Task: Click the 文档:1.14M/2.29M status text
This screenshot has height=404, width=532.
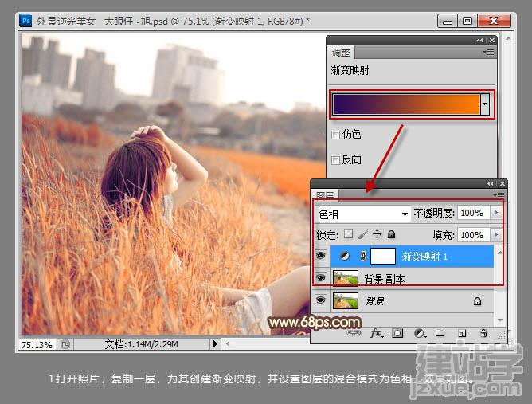Action: [x=142, y=344]
